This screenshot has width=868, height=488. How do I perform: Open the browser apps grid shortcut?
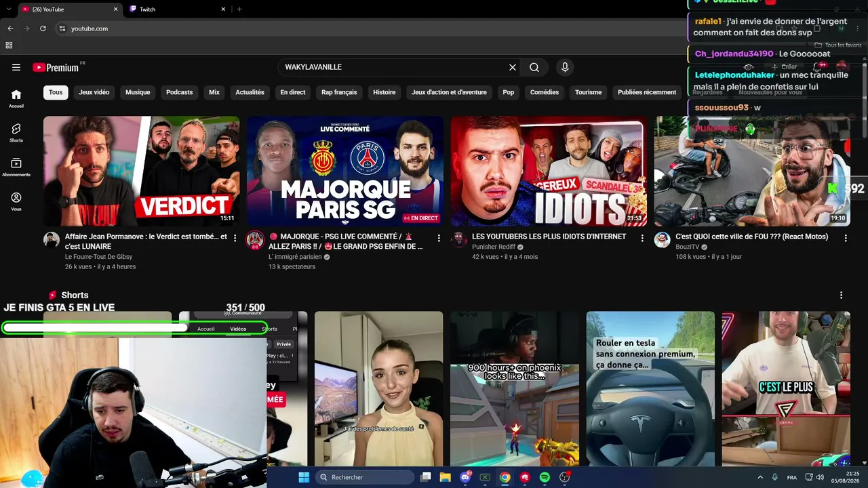pyautogui.click(x=9, y=45)
